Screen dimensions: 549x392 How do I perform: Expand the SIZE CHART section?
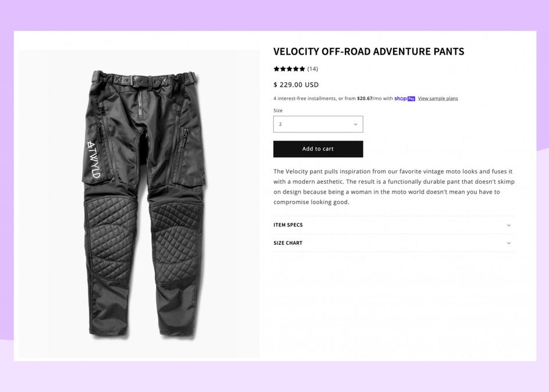point(288,243)
